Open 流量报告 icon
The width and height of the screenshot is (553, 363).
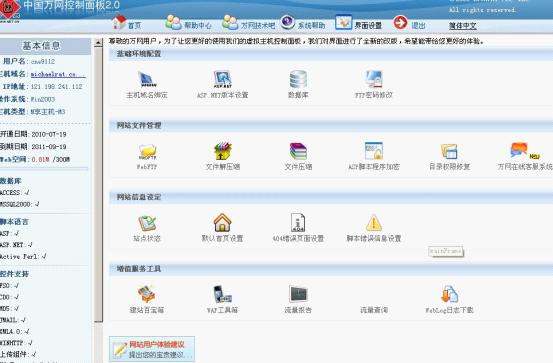click(x=298, y=295)
